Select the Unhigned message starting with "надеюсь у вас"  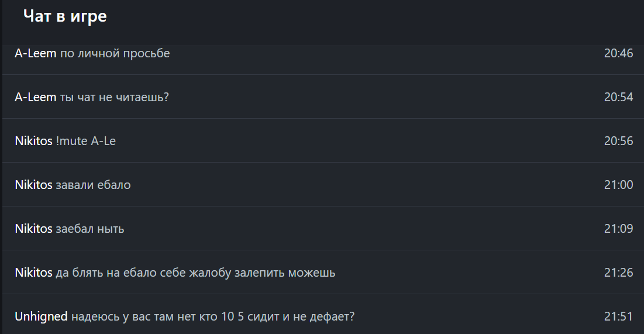213,316
